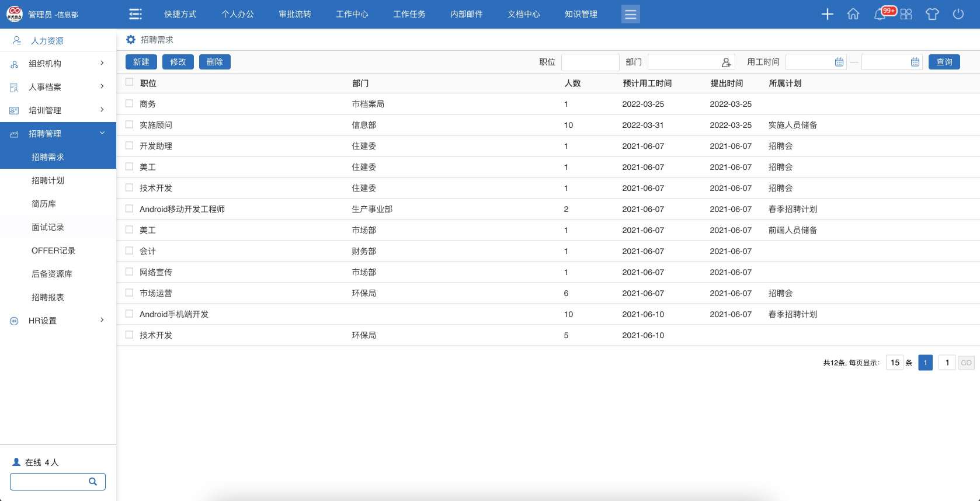
Task: Click the department person picker icon
Action: pyautogui.click(x=726, y=62)
